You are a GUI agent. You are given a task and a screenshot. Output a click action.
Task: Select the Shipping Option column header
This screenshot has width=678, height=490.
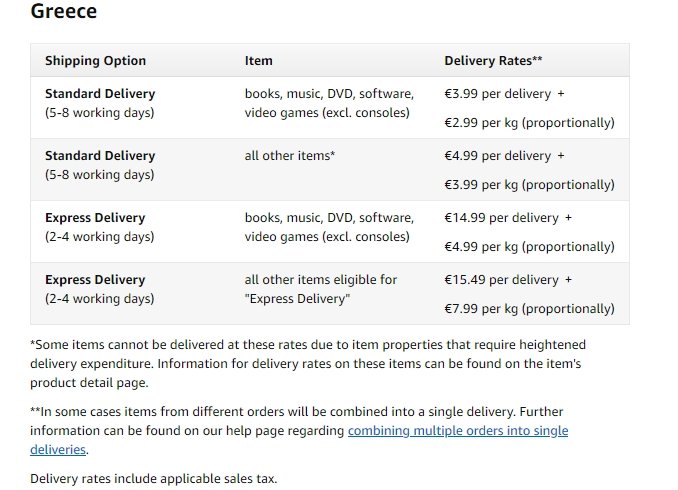(x=95, y=61)
